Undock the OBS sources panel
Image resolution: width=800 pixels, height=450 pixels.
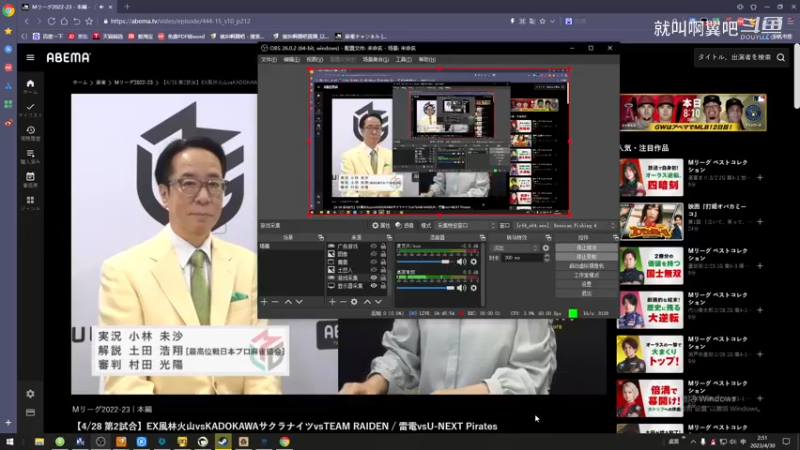[389, 238]
